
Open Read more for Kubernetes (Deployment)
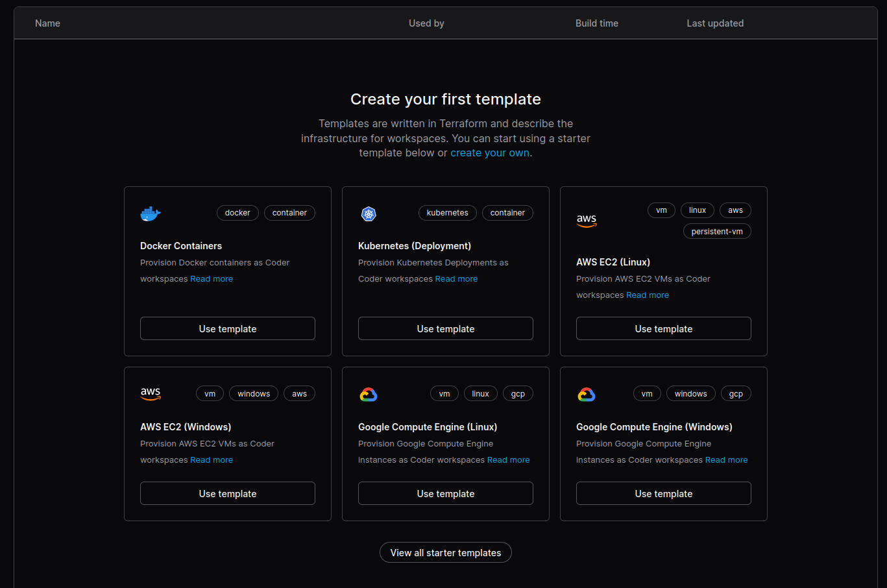click(456, 278)
